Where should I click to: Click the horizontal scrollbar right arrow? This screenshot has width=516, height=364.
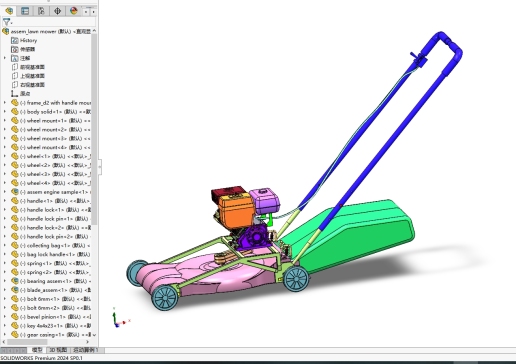point(87,342)
